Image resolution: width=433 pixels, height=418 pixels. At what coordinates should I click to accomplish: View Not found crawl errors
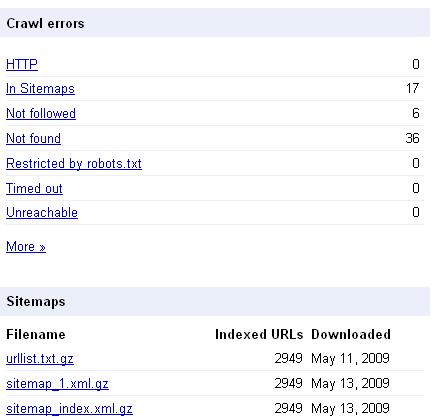(x=33, y=138)
